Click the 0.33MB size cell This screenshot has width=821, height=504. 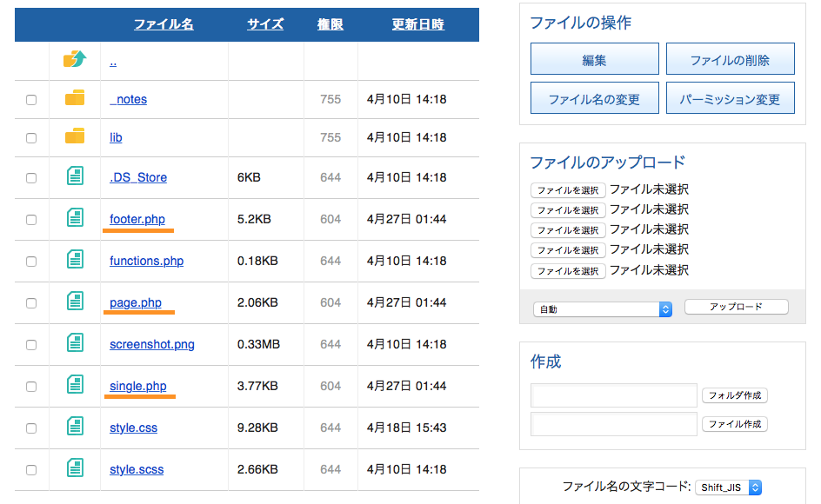258,344
